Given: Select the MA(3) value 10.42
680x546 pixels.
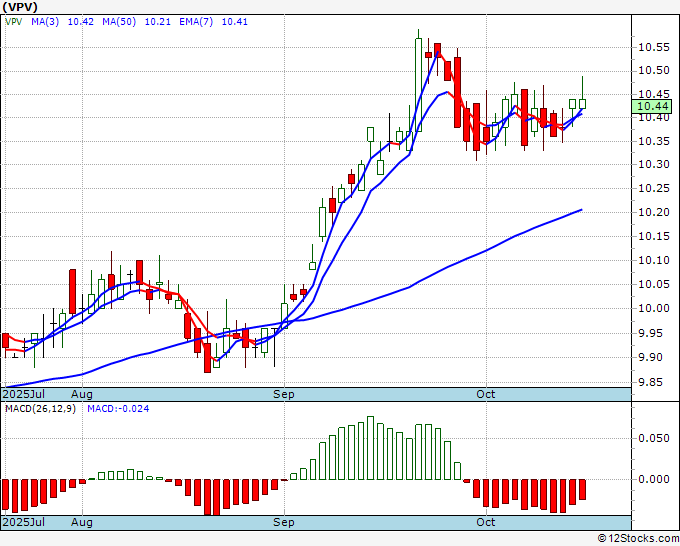Looking at the screenshot, I should 81,22.
